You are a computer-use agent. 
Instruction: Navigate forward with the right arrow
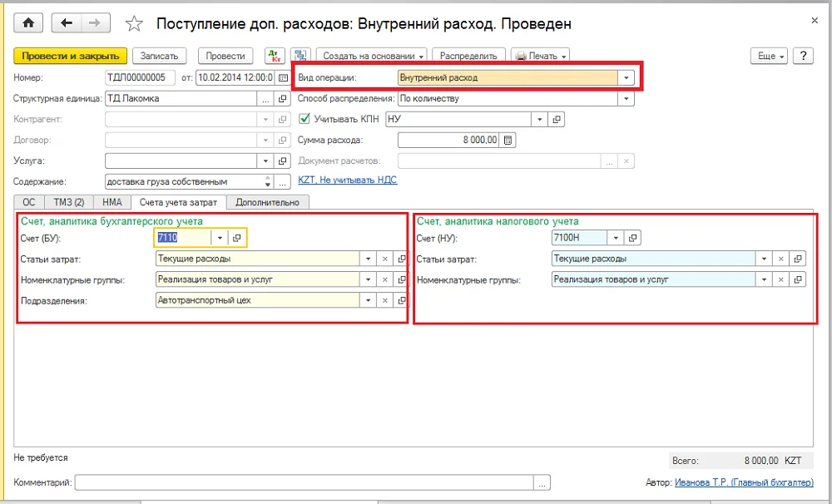[x=95, y=22]
